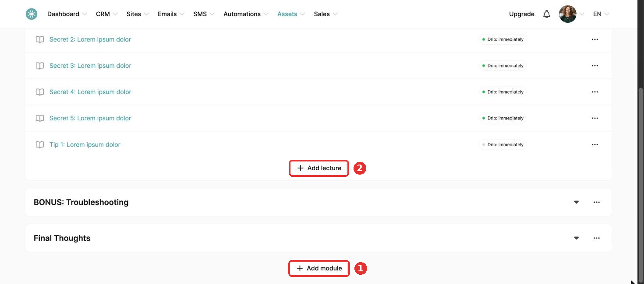Open the three-dot menu for Secret 2 lecture
644x284 pixels.
coord(595,39)
